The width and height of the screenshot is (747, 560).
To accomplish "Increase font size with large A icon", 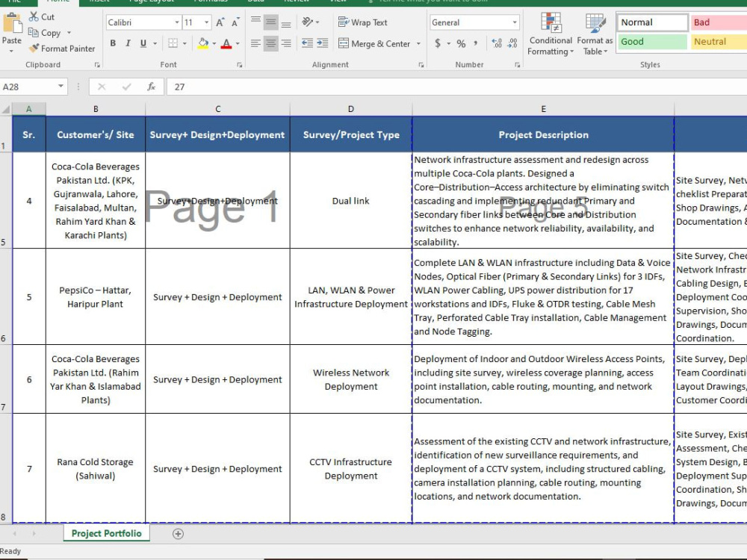I will click(x=220, y=22).
